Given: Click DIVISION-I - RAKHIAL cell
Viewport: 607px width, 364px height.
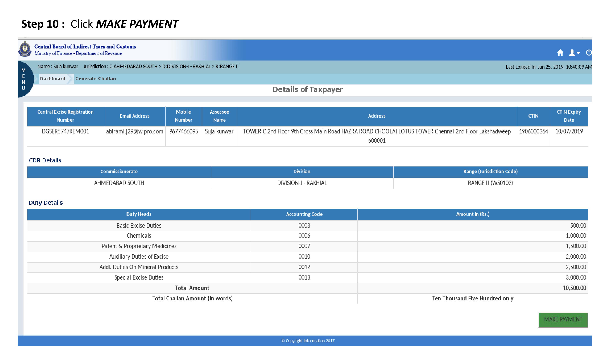Looking at the screenshot, I should tap(302, 183).
